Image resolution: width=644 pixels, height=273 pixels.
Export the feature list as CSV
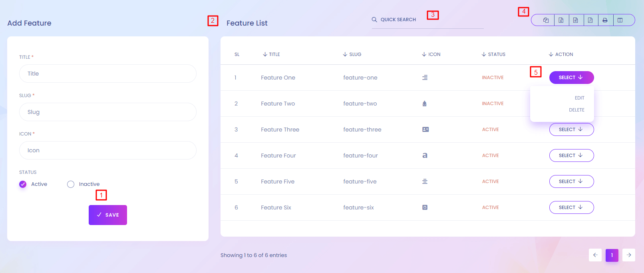(x=576, y=20)
